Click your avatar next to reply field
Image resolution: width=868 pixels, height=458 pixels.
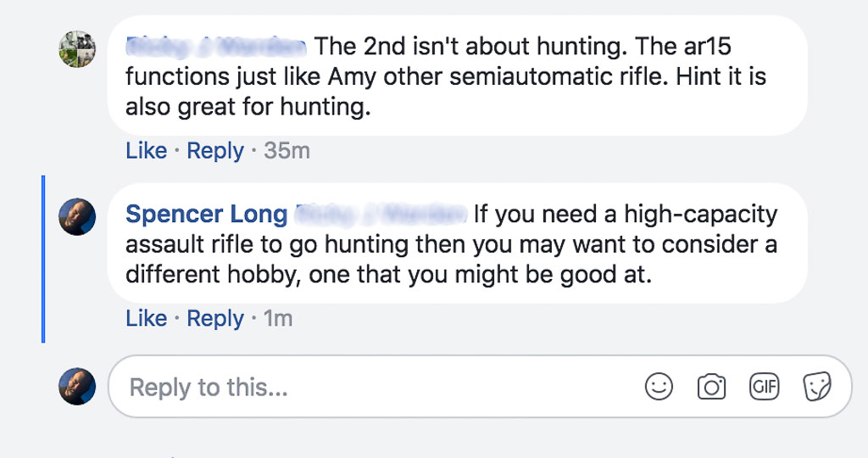coord(77,387)
